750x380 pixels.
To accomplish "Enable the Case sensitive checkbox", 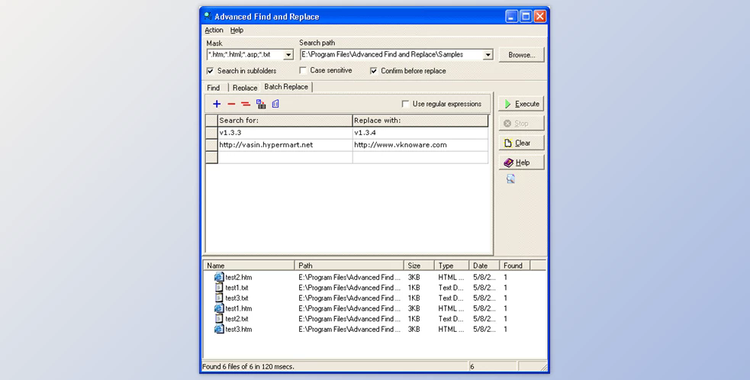I will pos(303,70).
